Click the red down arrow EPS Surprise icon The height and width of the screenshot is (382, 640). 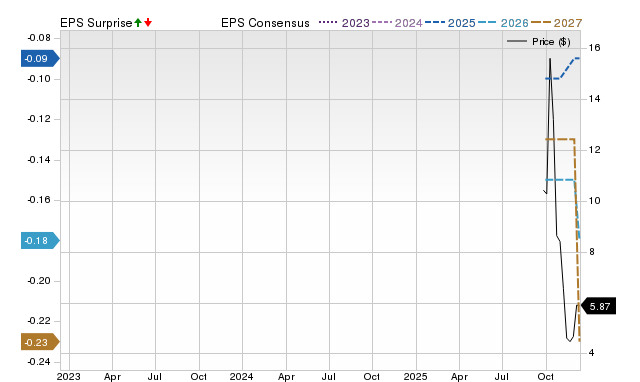[148, 22]
